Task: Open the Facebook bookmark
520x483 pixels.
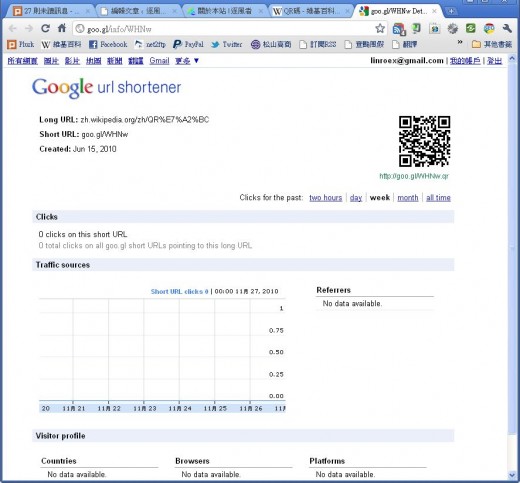Action: pos(108,44)
